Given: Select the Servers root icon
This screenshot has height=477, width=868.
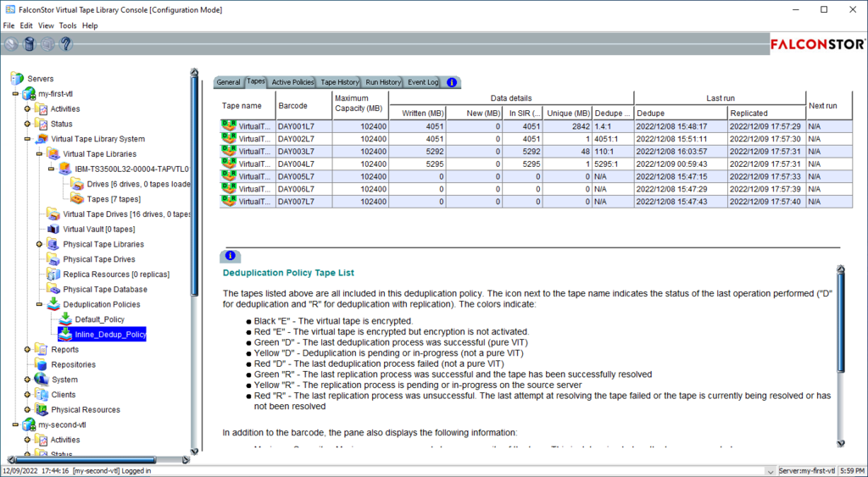Looking at the screenshot, I should click(17, 79).
